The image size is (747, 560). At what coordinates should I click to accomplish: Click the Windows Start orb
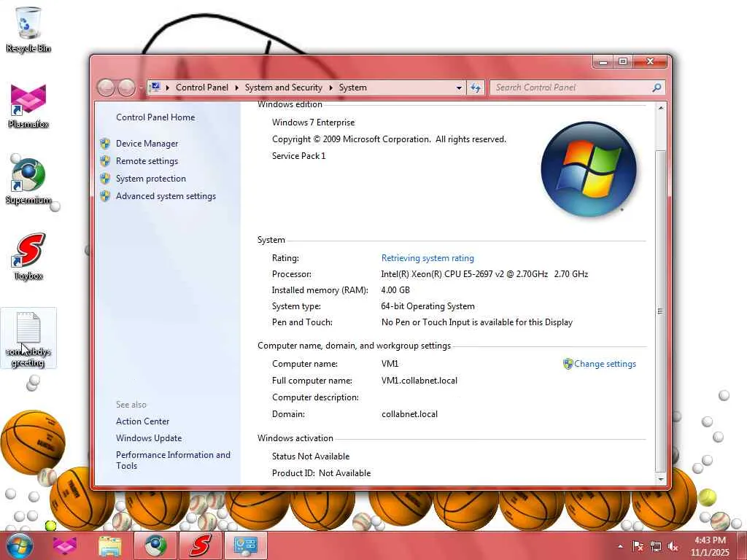[x=20, y=545]
